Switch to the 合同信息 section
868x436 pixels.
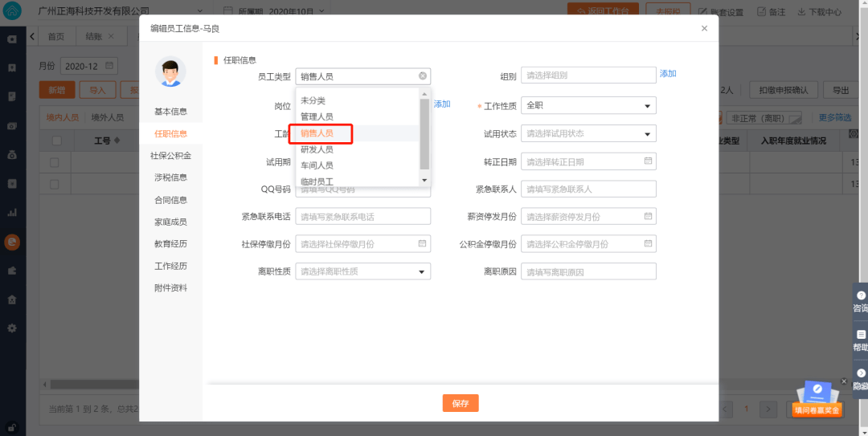170,200
